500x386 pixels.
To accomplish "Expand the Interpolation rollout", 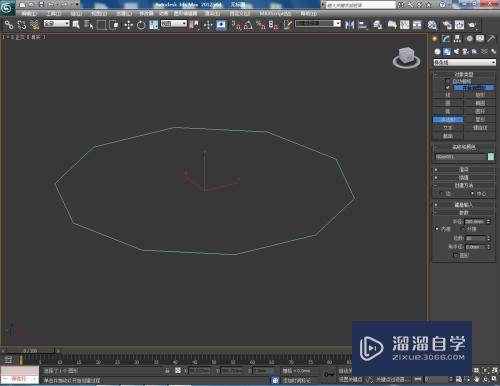I will click(x=464, y=178).
